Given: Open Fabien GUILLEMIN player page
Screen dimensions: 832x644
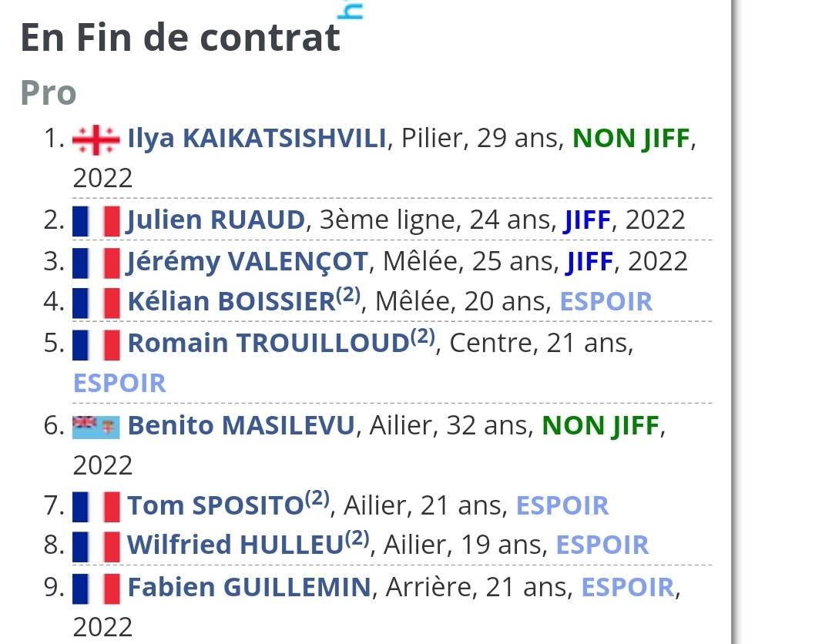Looking at the screenshot, I should (x=250, y=587).
